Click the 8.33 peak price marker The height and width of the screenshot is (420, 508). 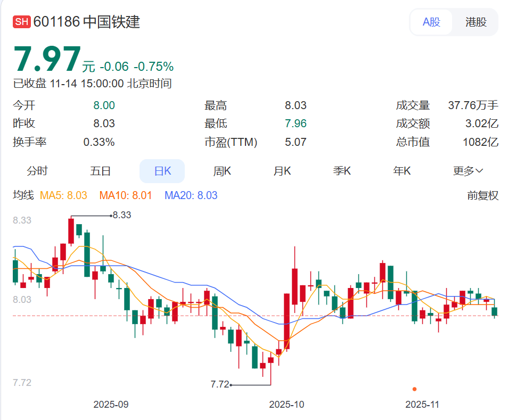point(121,215)
